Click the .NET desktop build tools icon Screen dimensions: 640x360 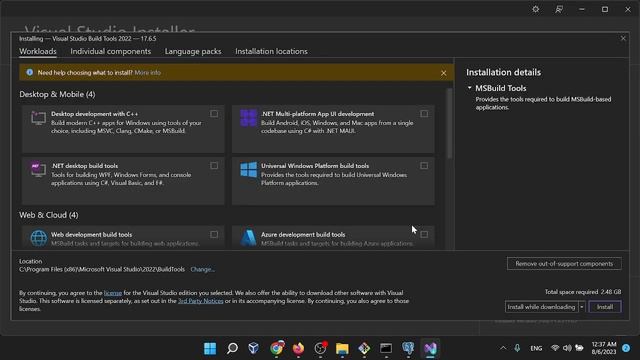[38, 169]
